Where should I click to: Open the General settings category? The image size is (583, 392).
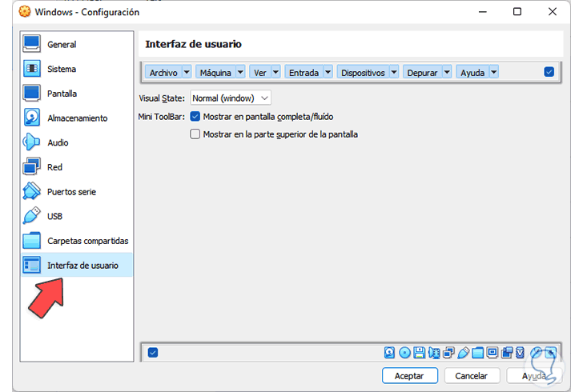click(77, 44)
